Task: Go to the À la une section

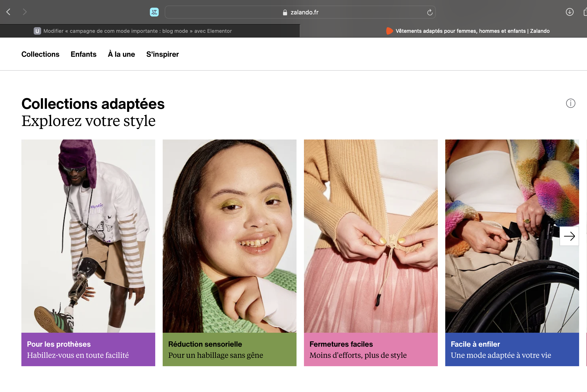Action: [x=121, y=54]
